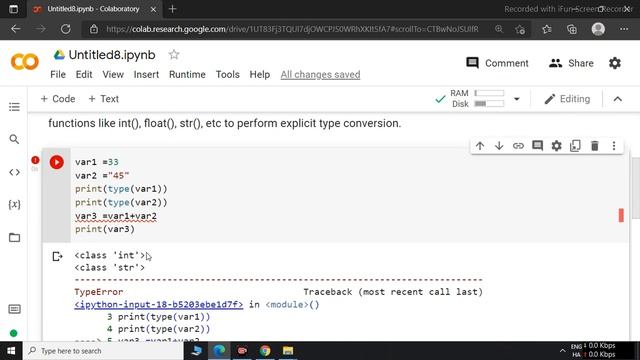Open the Editing mode dropdown

coord(567,99)
